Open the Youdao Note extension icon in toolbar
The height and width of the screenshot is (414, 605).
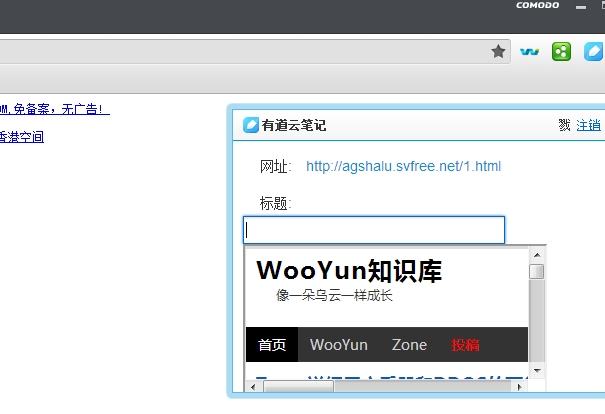(x=594, y=51)
